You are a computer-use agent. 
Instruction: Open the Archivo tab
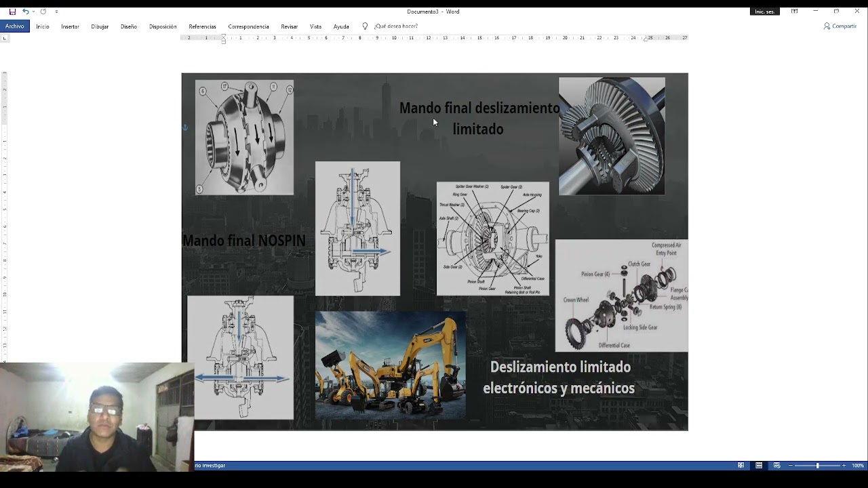point(14,26)
